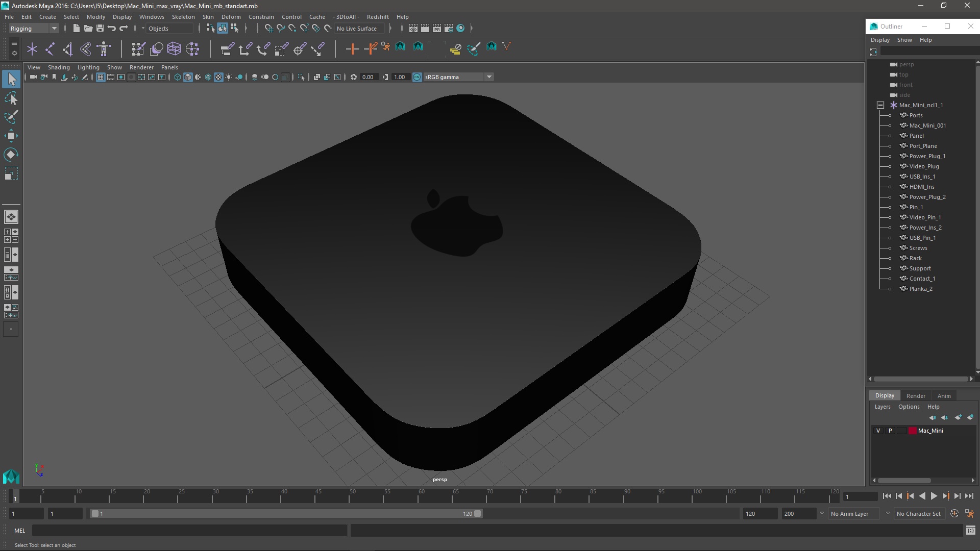Screen dimensions: 980x551
Task: Click the Outliner search field
Action: click(929, 51)
